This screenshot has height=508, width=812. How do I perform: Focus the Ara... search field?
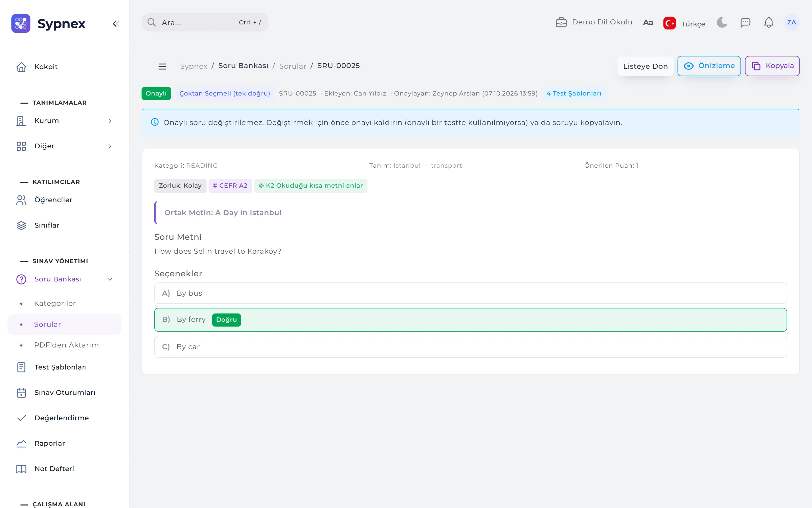(205, 22)
